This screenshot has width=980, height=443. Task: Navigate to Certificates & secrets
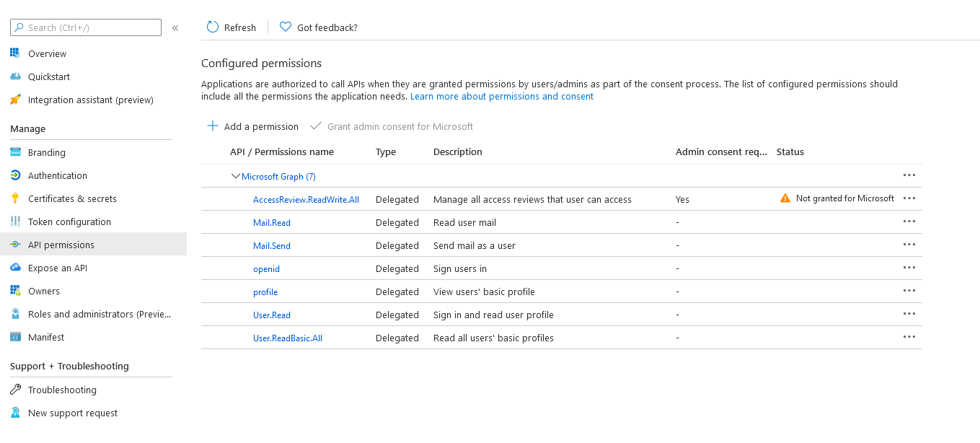(x=72, y=198)
